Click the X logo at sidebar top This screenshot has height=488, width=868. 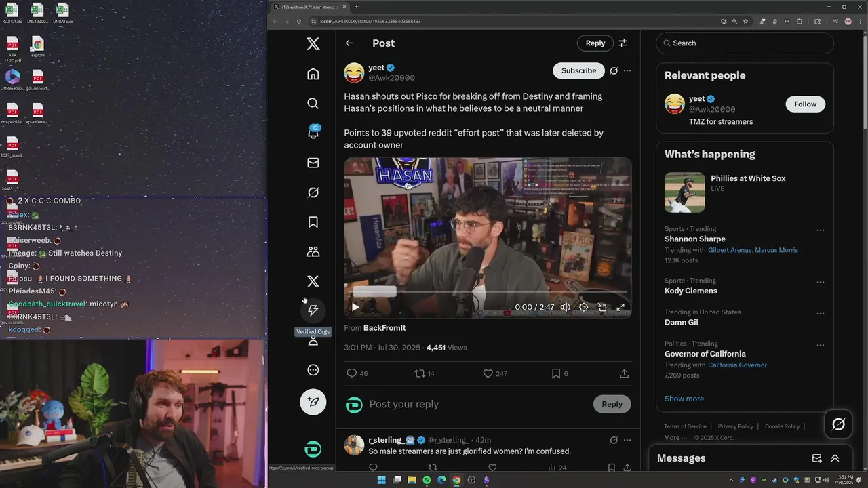pos(313,44)
